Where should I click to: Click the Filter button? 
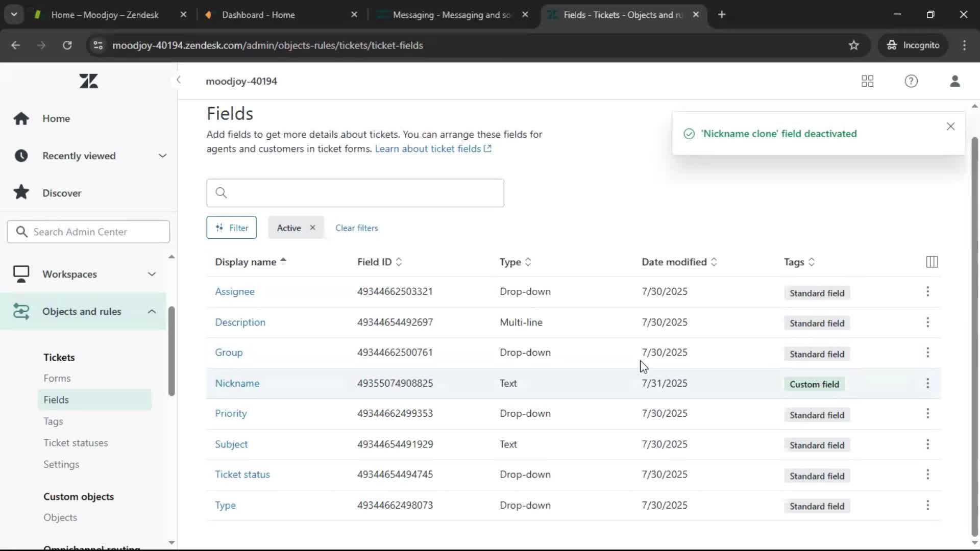tap(231, 228)
